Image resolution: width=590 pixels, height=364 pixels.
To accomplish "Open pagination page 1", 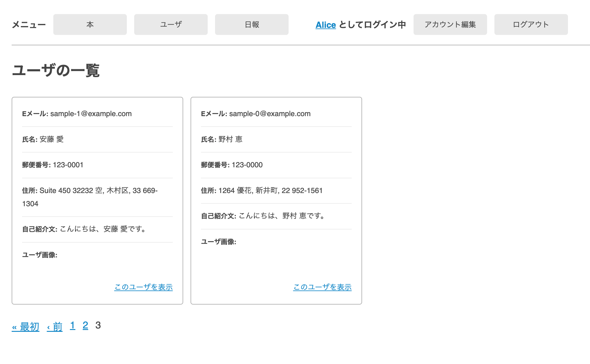I will 73,326.
